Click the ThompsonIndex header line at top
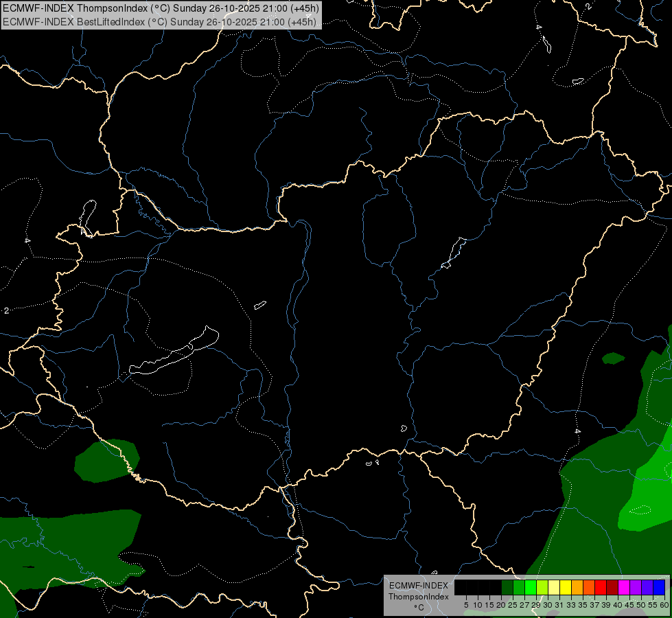Viewport: 672px width, 618px height. (161, 8)
